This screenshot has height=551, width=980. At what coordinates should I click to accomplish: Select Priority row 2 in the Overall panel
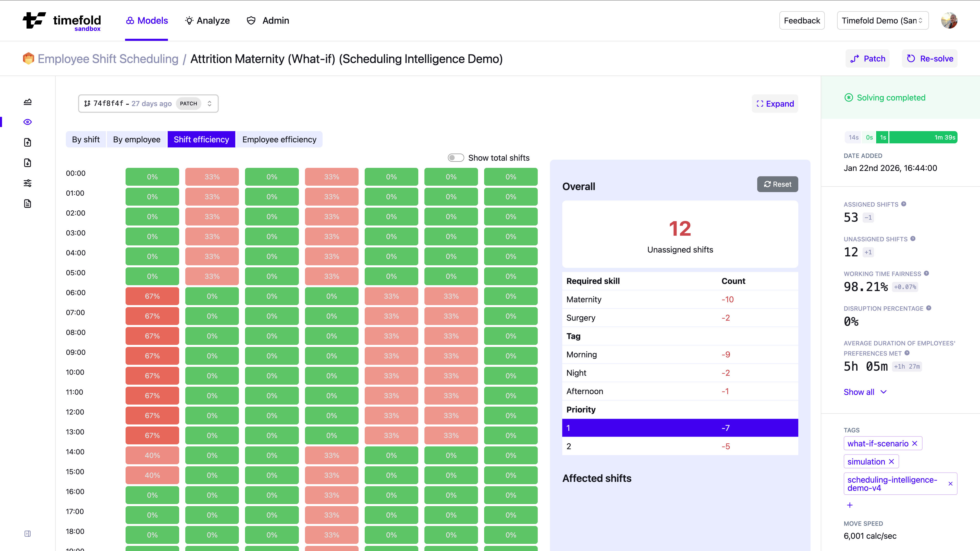(x=680, y=446)
